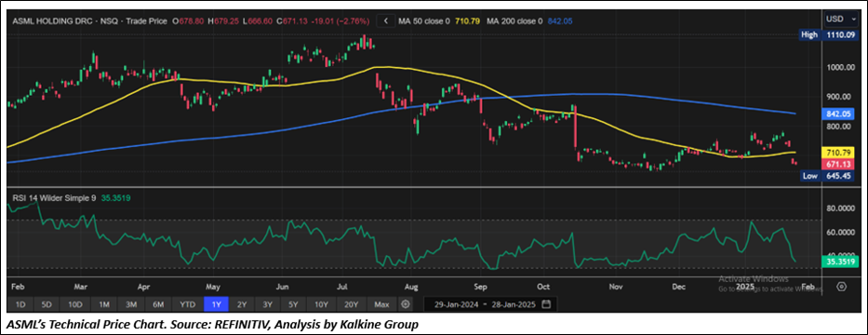Click the 2025 year marker on time axis
This screenshot has height=335, width=868.
point(745,287)
